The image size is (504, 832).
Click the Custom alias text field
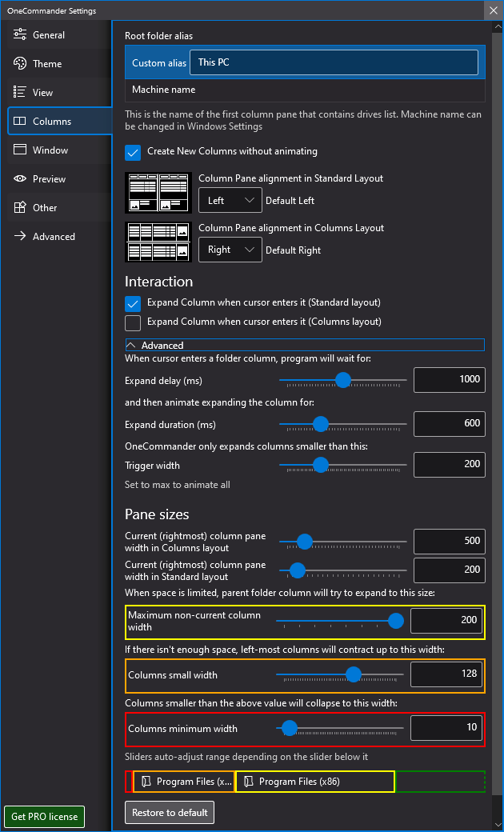point(334,62)
